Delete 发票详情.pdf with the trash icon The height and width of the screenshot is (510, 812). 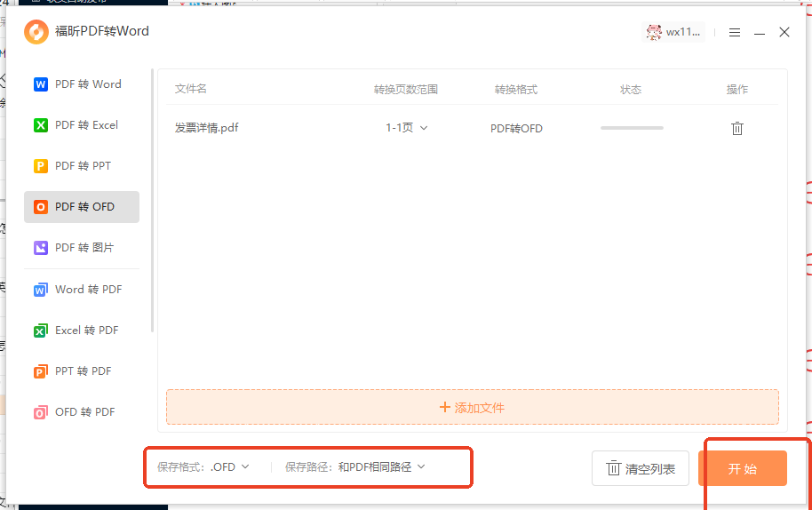click(x=736, y=129)
